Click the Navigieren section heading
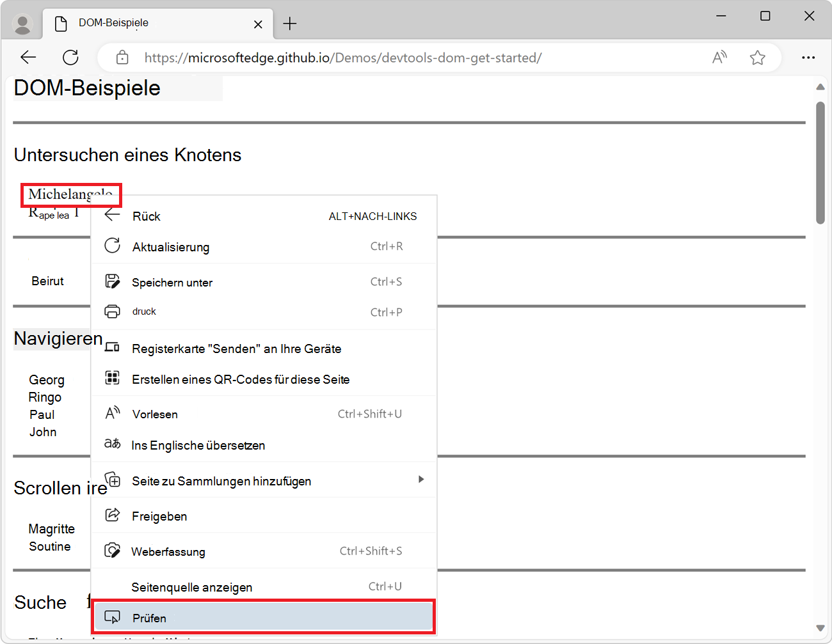 pos(58,338)
